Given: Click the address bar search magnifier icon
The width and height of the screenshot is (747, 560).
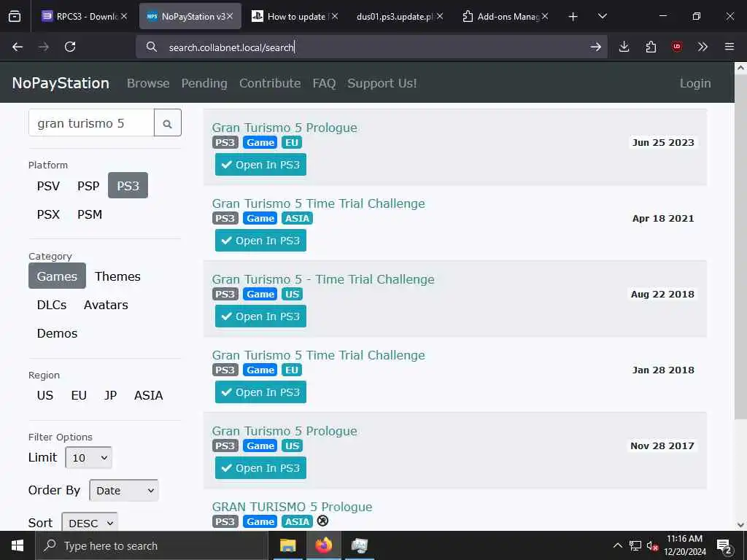Looking at the screenshot, I should point(152,47).
